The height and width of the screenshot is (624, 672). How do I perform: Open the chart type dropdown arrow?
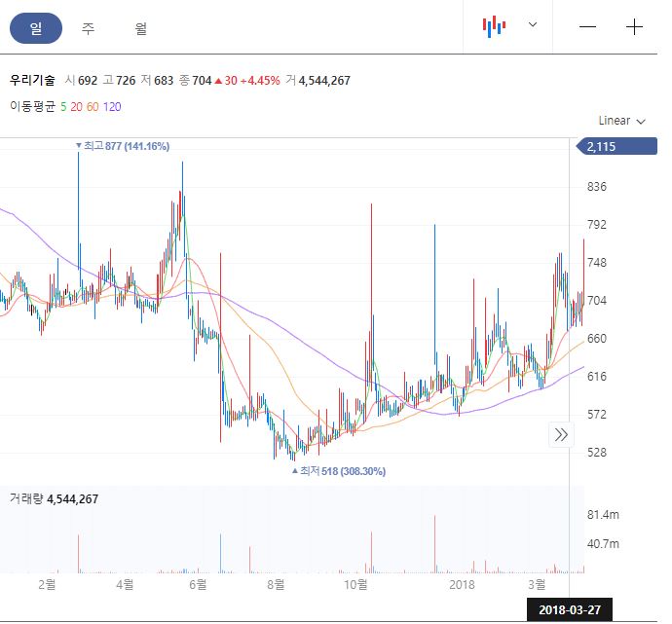(x=533, y=25)
